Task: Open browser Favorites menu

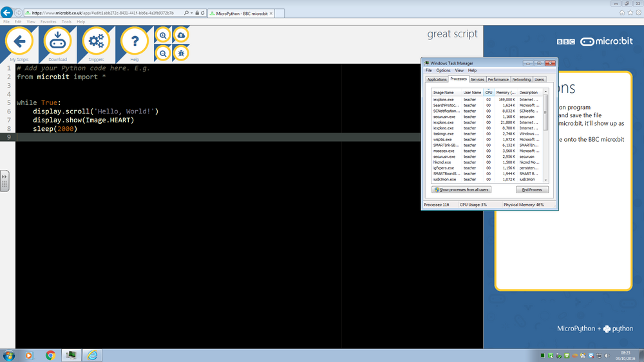Action: tap(48, 22)
